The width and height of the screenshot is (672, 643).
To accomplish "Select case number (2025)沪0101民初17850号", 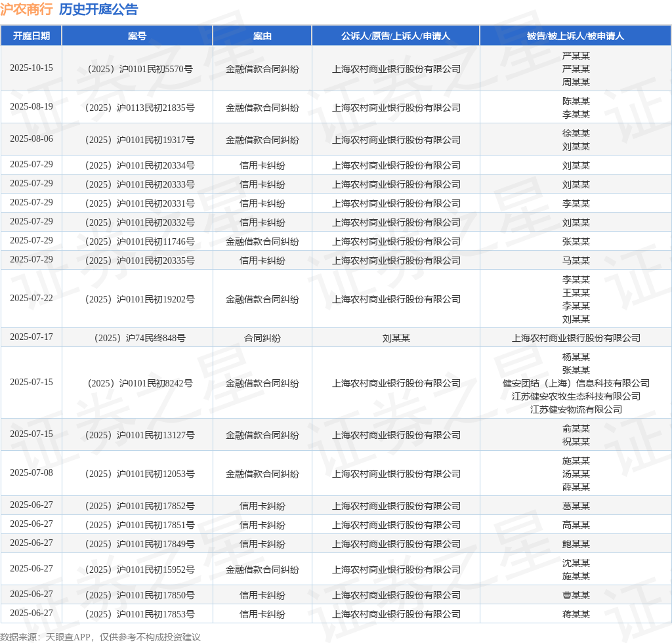I will click(x=140, y=595).
